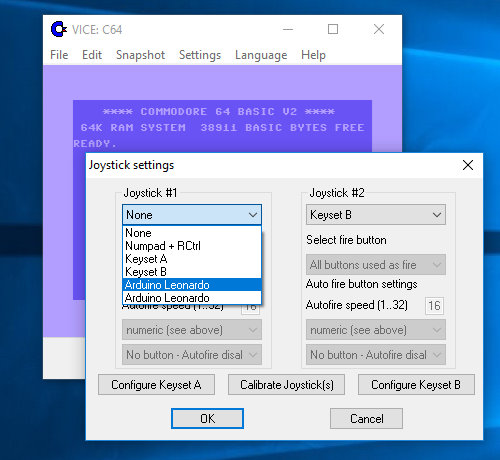Click the Configure Keyset B button
The width and height of the screenshot is (500, 460).
click(416, 385)
